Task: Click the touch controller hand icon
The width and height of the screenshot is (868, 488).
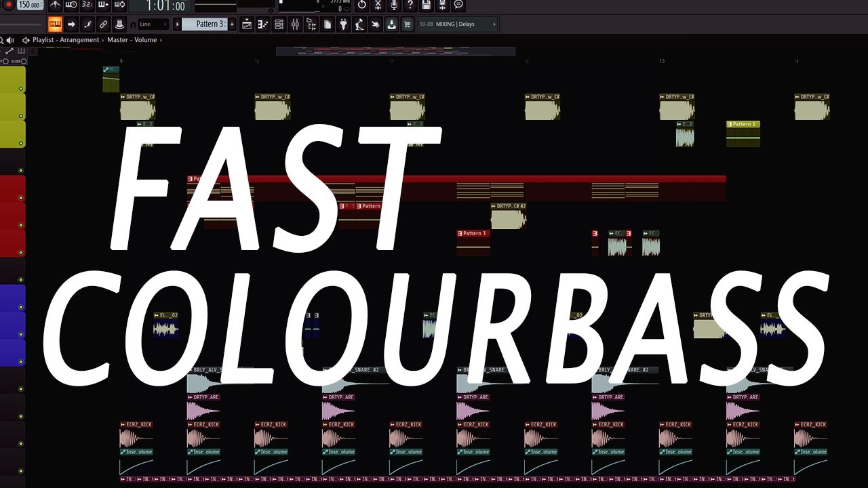Action: pyautogui.click(x=375, y=24)
